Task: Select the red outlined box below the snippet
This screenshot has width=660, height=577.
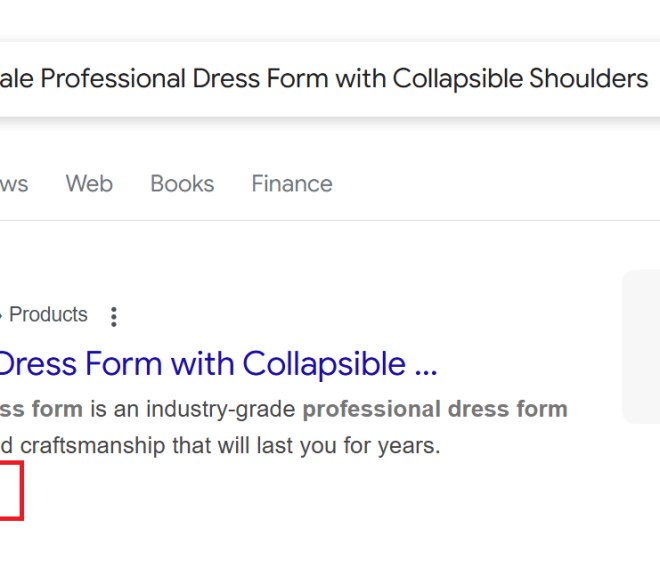Action: (x=11, y=491)
